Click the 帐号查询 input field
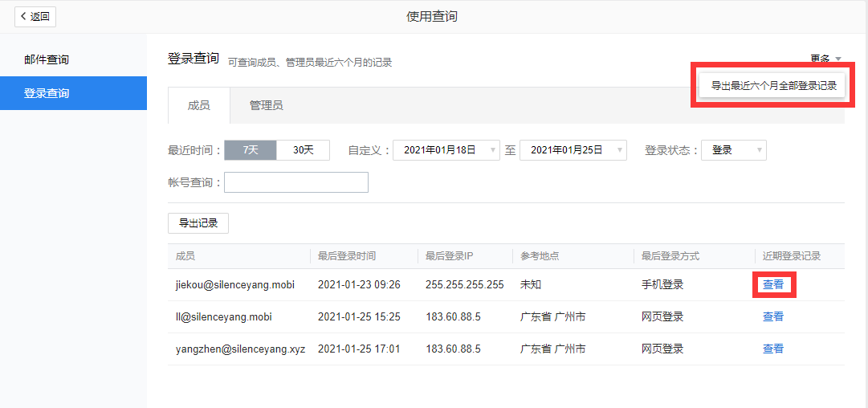Image resolution: width=868 pixels, height=408 pixels. (295, 182)
